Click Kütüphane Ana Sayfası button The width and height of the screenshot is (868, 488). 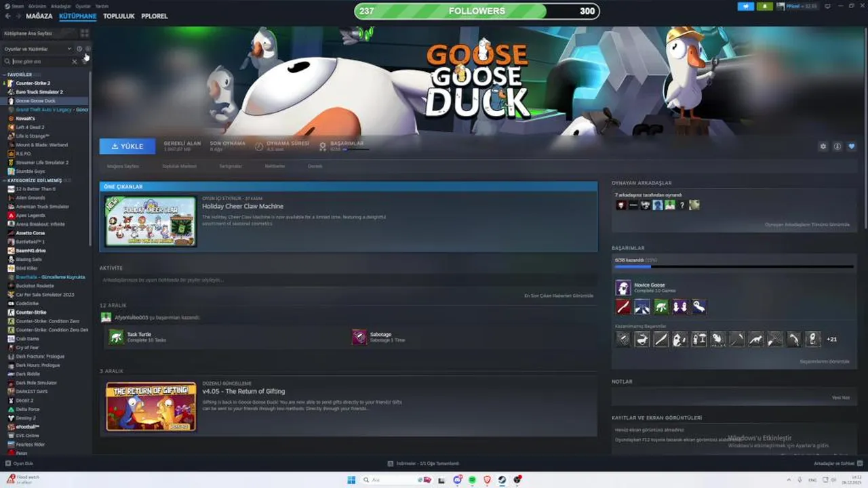39,33
